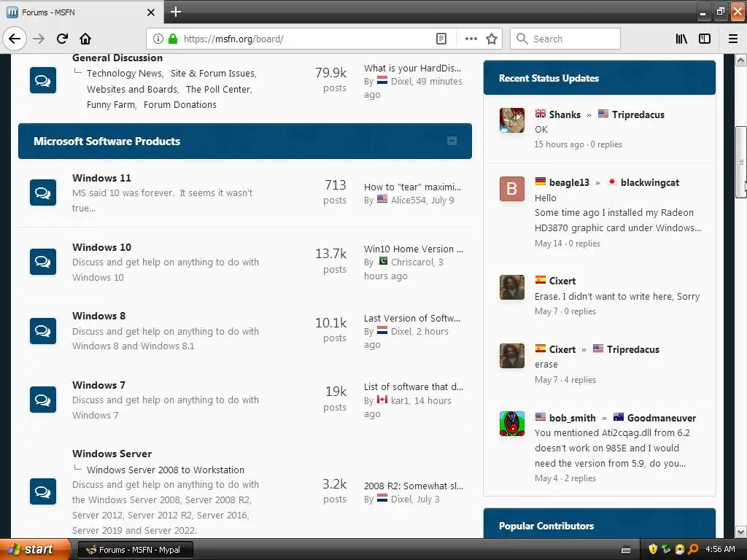The height and width of the screenshot is (560, 747).
Task: Click the forward navigation arrow
Action: [x=39, y=39]
